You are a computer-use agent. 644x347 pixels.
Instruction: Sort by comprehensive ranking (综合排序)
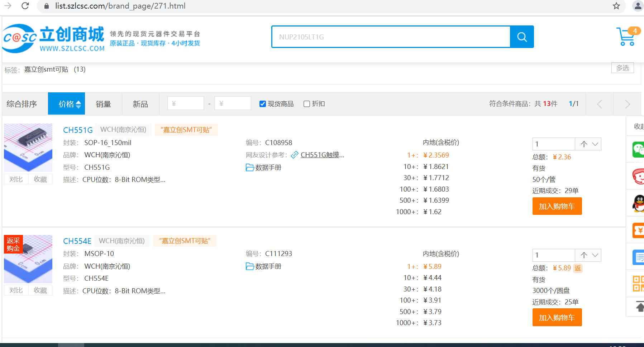pyautogui.click(x=22, y=104)
